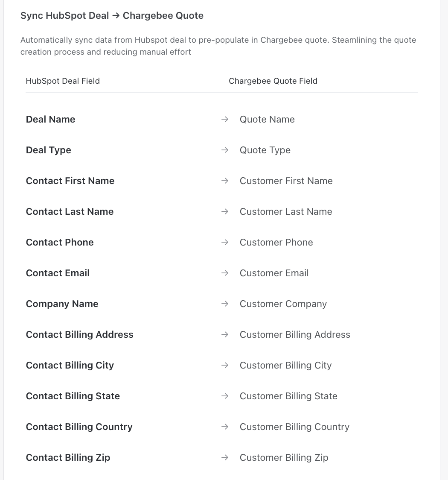
Task: Select Contact Billing State field label
Action: [x=73, y=396]
